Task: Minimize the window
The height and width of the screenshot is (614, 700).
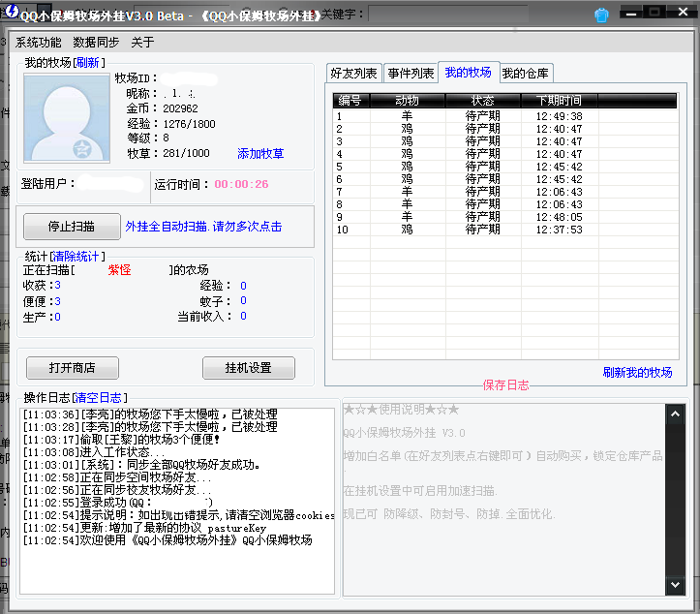Action: (631, 14)
